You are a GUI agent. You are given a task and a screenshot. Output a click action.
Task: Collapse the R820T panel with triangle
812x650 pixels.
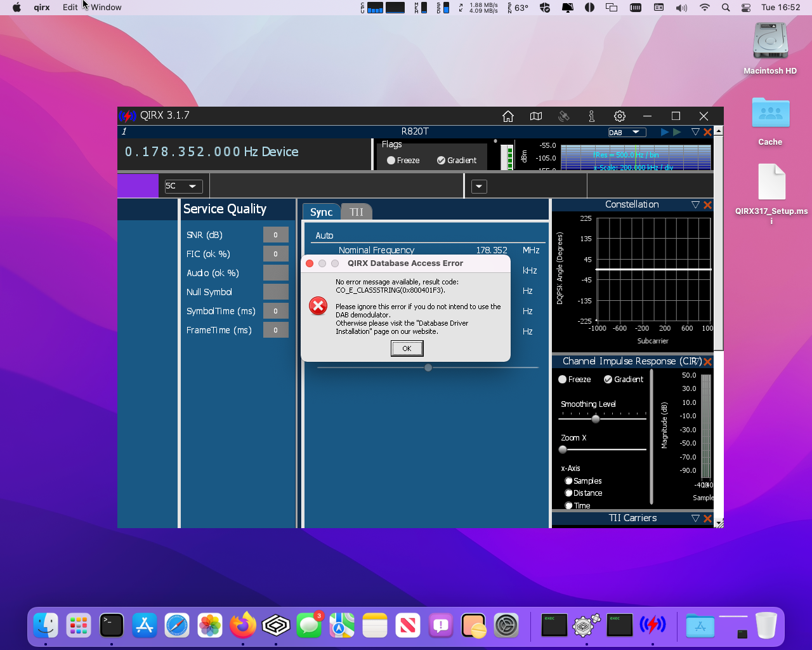pyautogui.click(x=695, y=132)
